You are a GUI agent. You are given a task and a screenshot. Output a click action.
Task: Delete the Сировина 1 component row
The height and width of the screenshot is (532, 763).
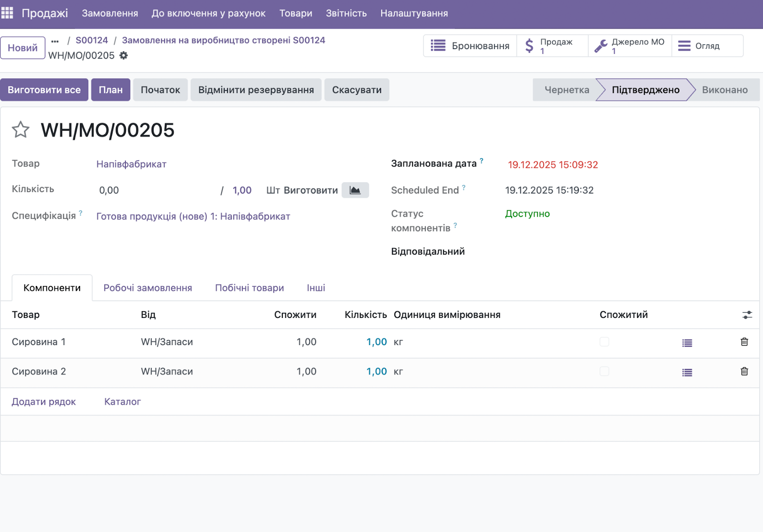click(744, 342)
